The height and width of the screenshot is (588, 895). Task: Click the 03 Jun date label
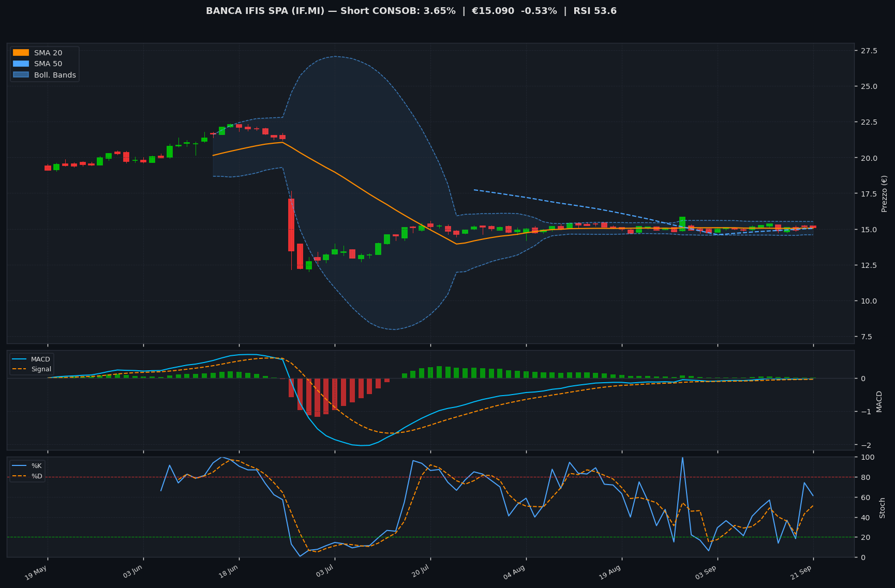[x=132, y=572]
